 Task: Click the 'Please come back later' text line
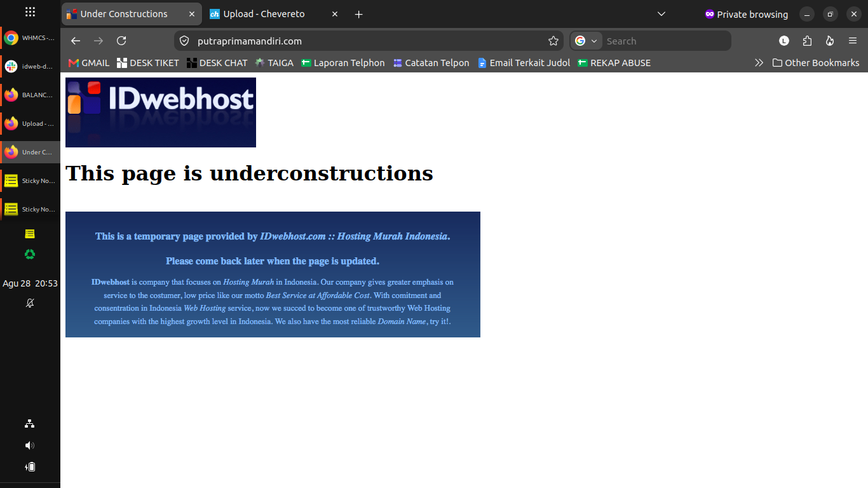(x=273, y=261)
